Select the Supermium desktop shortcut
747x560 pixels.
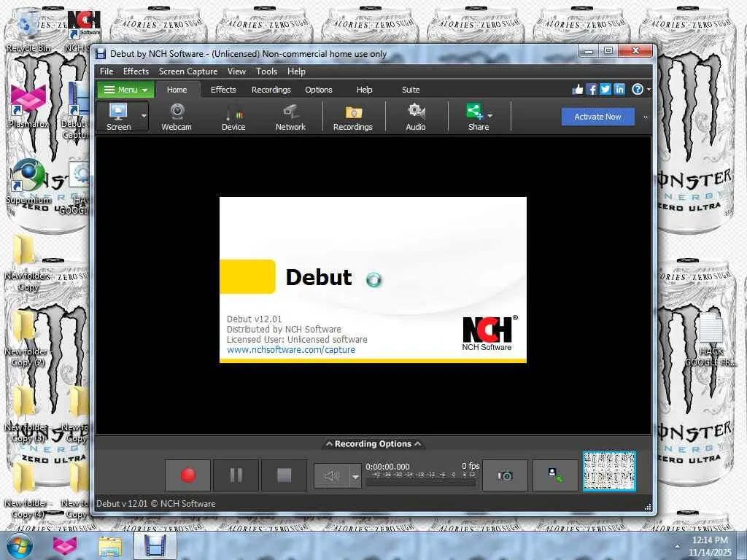28,182
